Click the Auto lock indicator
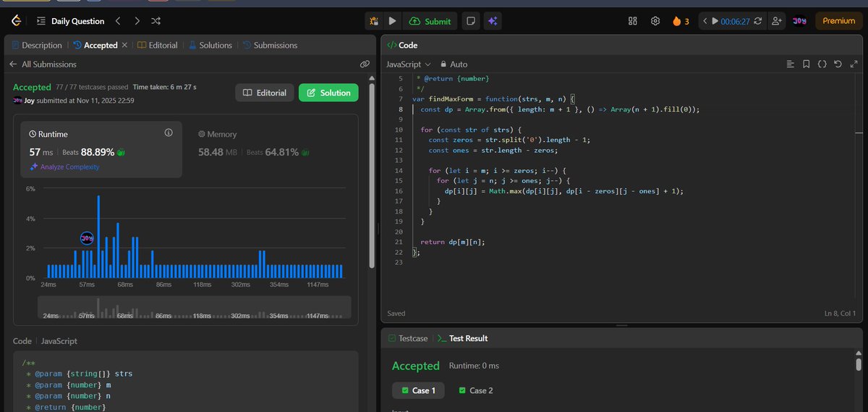This screenshot has width=868, height=412. [454, 64]
